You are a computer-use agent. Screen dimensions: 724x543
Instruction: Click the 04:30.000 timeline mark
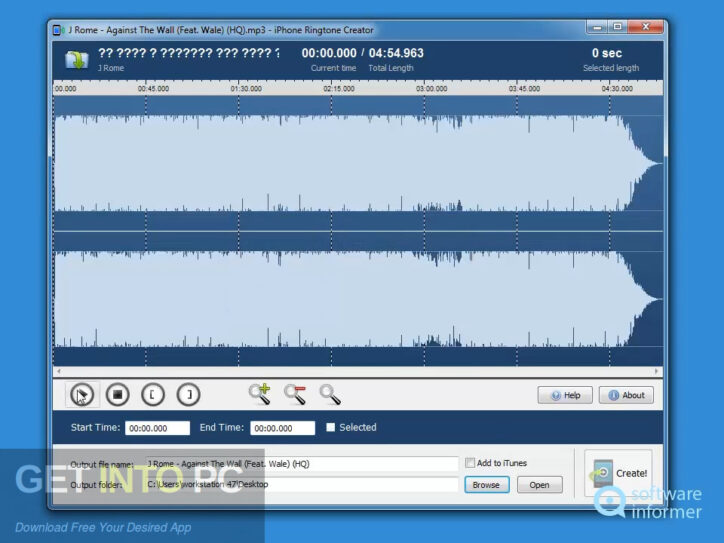coord(617,89)
